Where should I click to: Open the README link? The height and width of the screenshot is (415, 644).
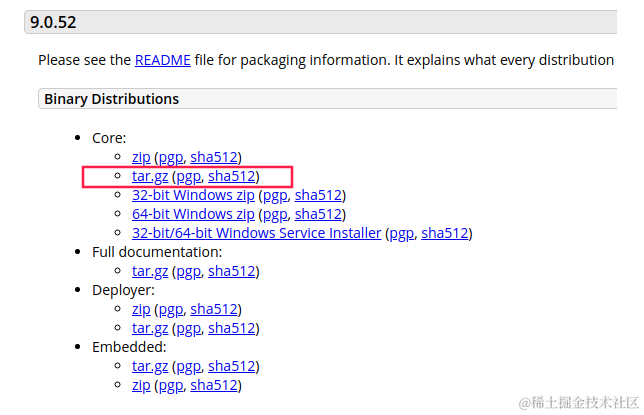tap(163, 60)
